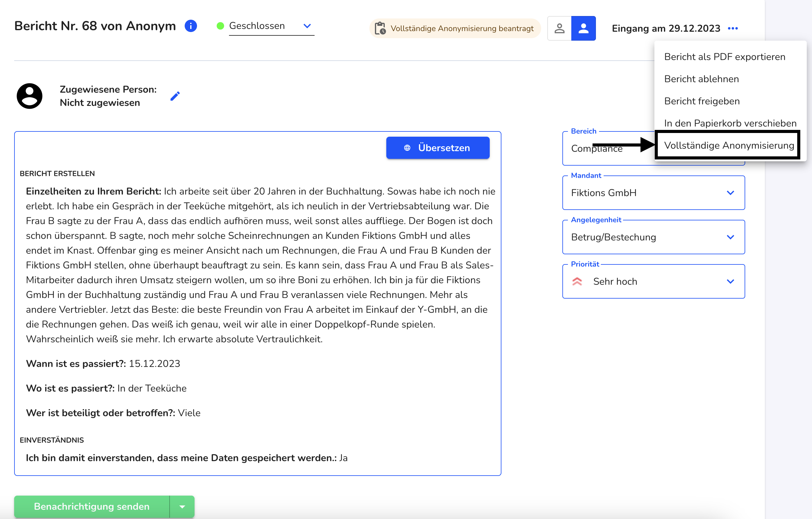
Task: Click the Einzelheiten zu Ihrem Bericht paragraph
Action: coord(261,265)
